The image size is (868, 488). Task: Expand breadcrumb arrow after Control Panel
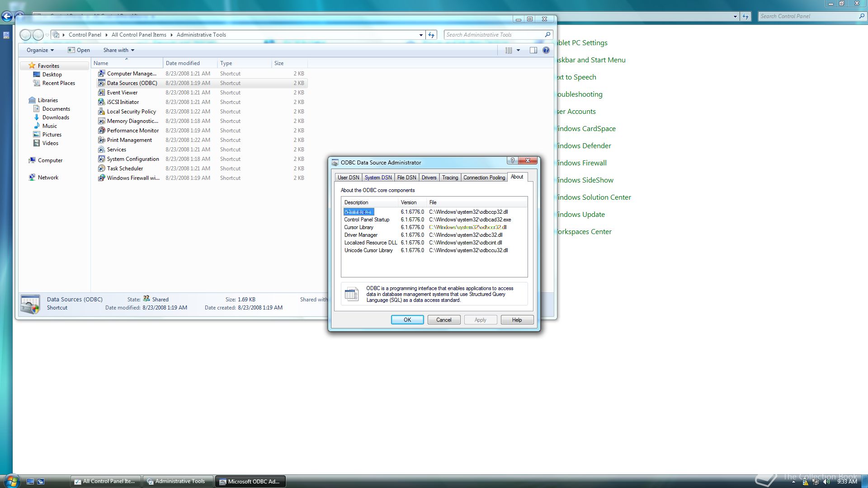point(106,35)
